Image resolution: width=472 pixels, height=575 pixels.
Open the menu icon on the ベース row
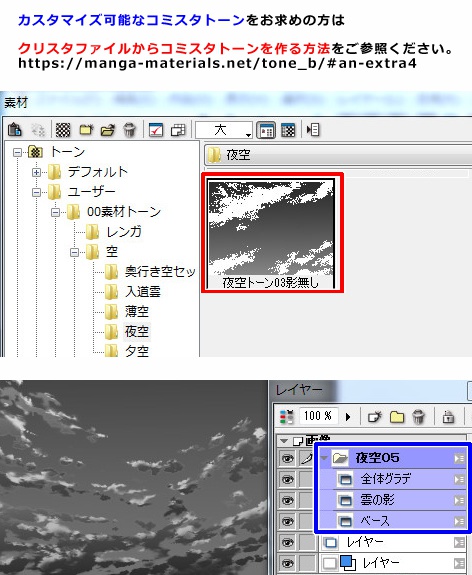459,521
